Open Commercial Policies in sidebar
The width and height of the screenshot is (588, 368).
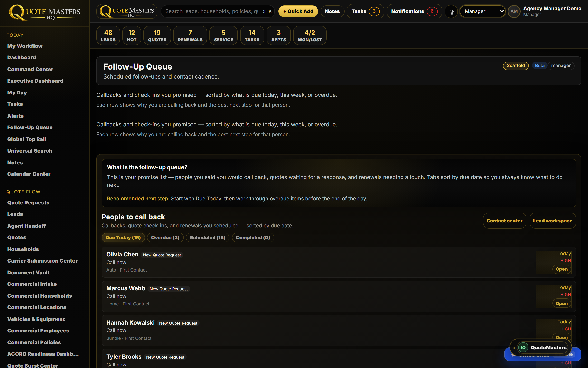click(x=34, y=343)
